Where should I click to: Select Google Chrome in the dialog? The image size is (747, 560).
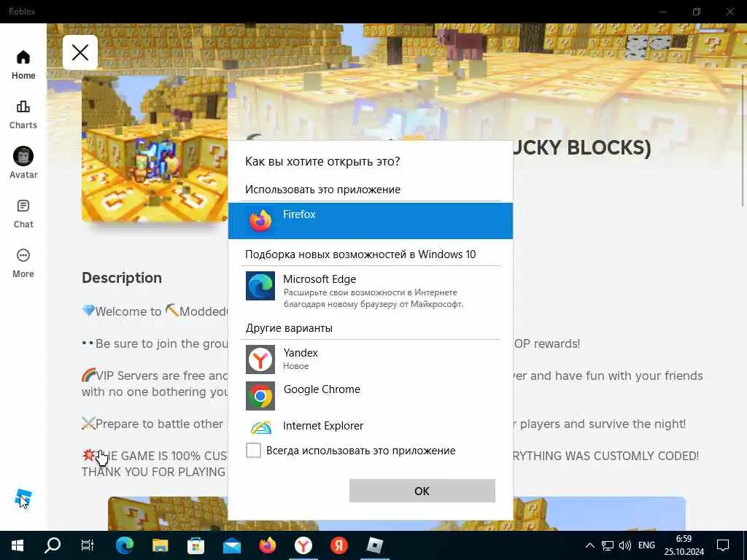click(370, 395)
